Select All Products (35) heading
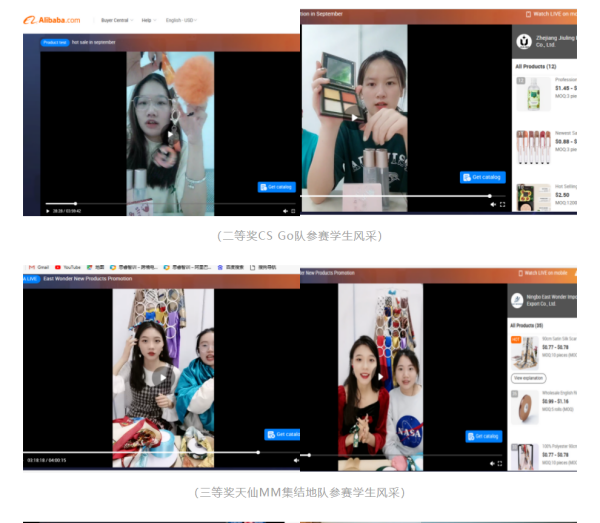Image resolution: width=600 pixels, height=523 pixels. (527, 326)
